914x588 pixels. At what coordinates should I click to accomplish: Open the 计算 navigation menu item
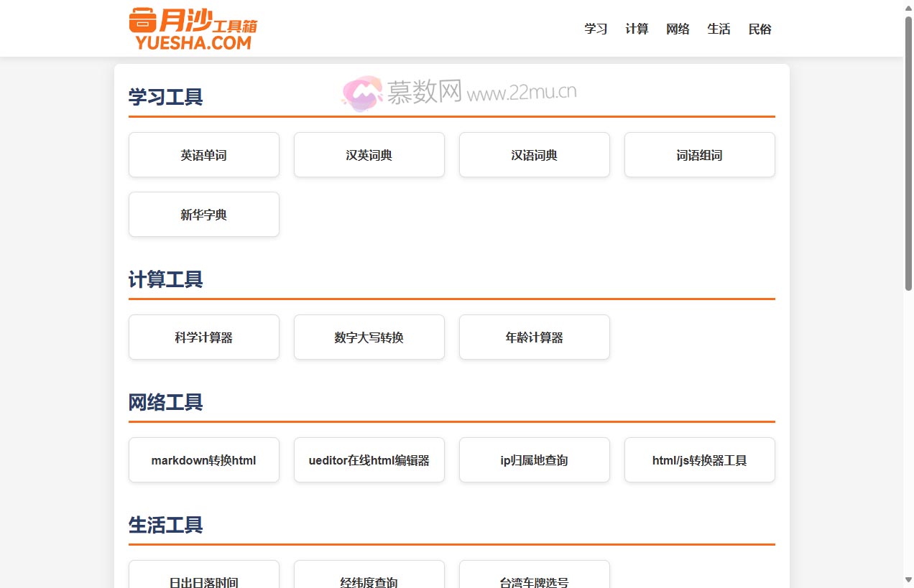coord(637,29)
